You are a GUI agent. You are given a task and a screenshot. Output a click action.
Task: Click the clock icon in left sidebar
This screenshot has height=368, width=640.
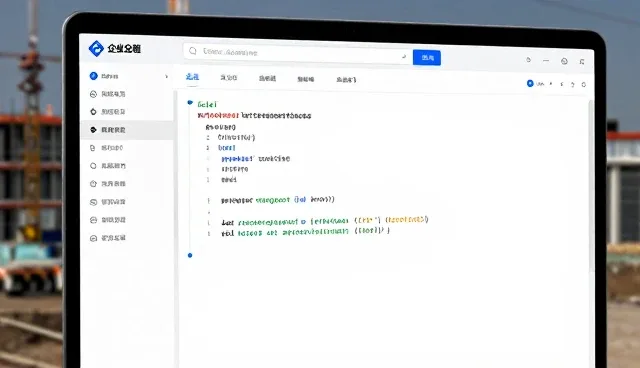coord(93,184)
